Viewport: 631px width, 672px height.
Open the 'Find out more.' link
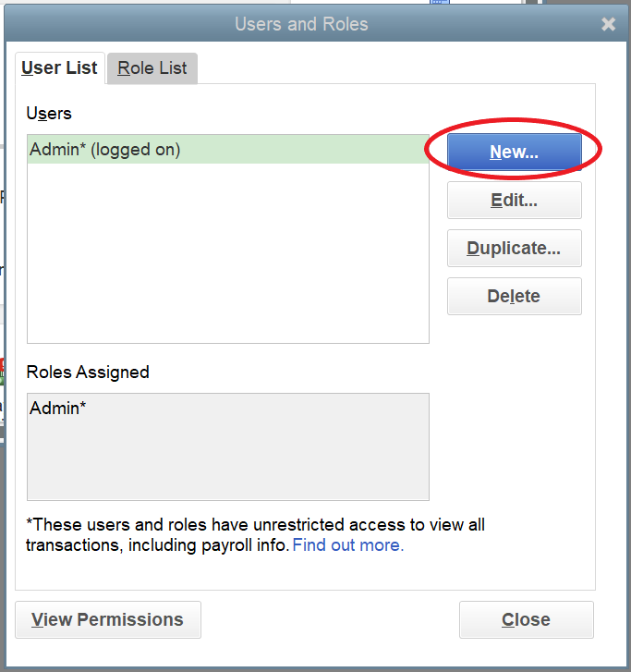point(348,545)
